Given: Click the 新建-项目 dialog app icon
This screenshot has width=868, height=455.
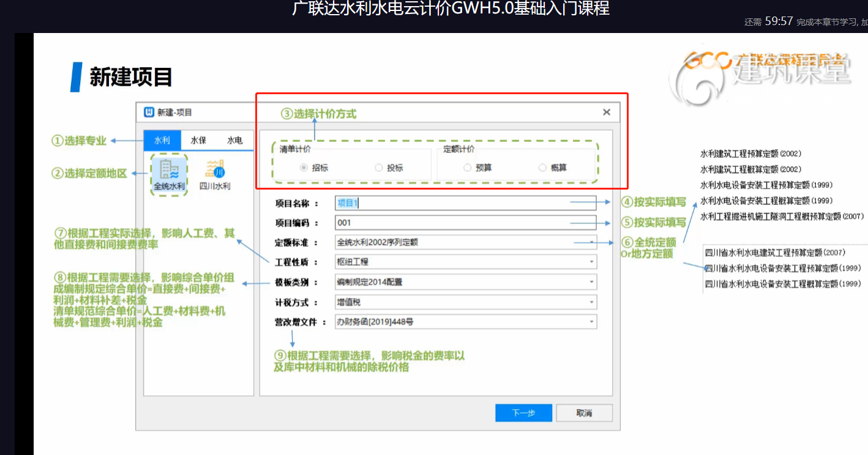Looking at the screenshot, I should click(x=149, y=112).
